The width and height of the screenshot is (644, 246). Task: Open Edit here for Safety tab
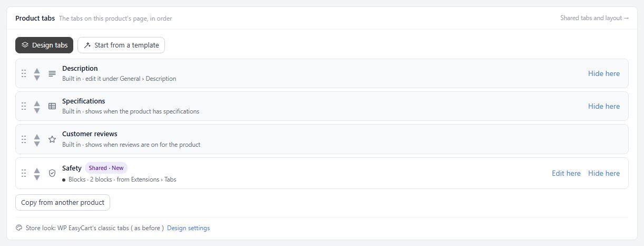point(566,173)
